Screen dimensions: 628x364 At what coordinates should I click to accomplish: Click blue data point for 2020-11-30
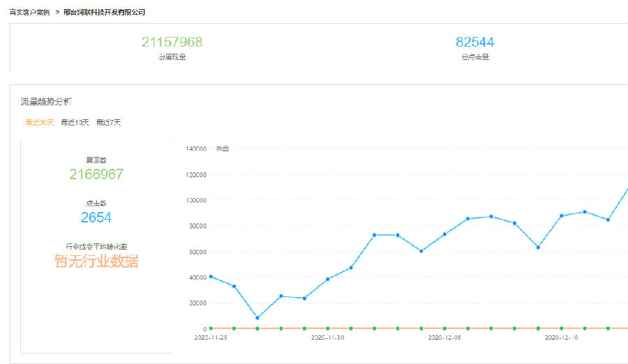[x=328, y=279]
